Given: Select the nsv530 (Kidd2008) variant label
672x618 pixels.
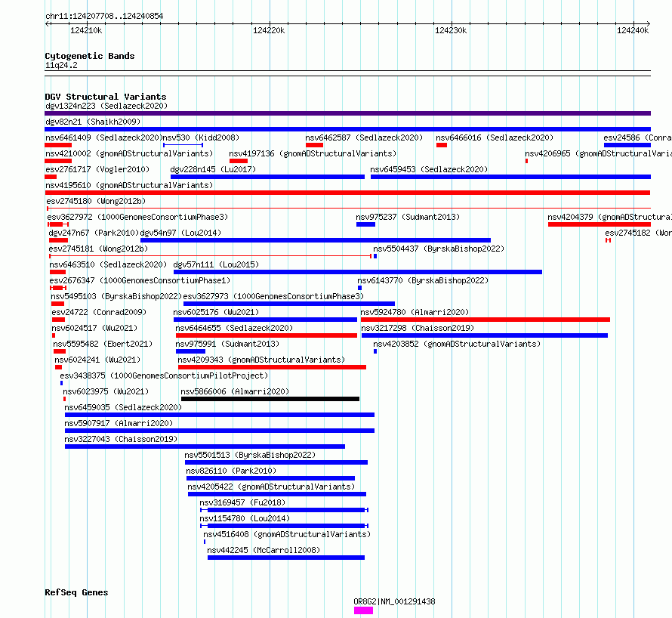Looking at the screenshot, I should pyautogui.click(x=201, y=138).
